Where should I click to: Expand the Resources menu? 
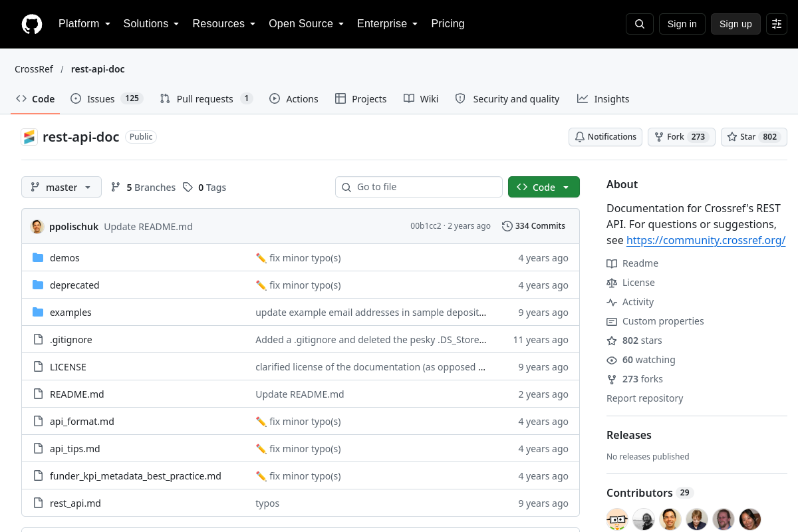pyautogui.click(x=224, y=24)
